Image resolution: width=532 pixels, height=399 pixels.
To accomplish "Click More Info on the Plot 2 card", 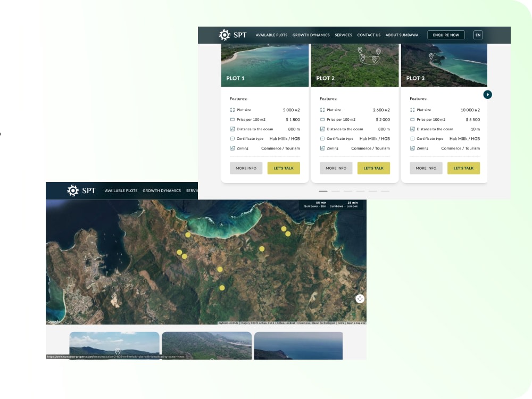I will [x=336, y=168].
